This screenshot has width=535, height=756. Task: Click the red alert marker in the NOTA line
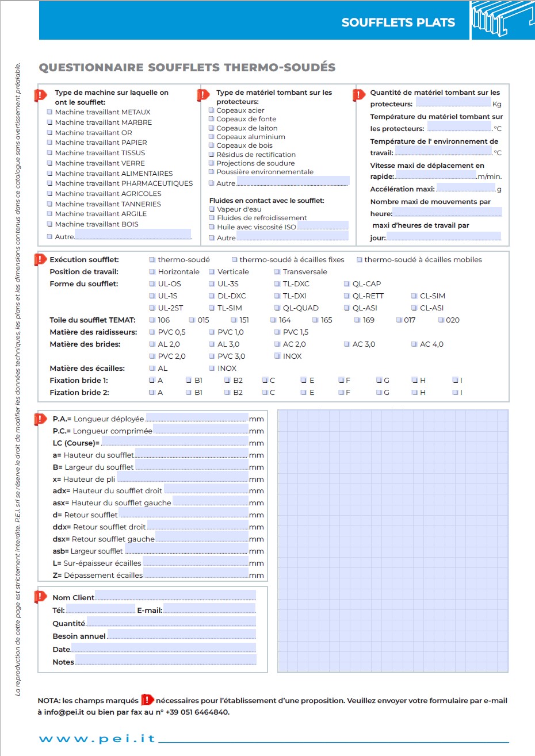(147, 700)
